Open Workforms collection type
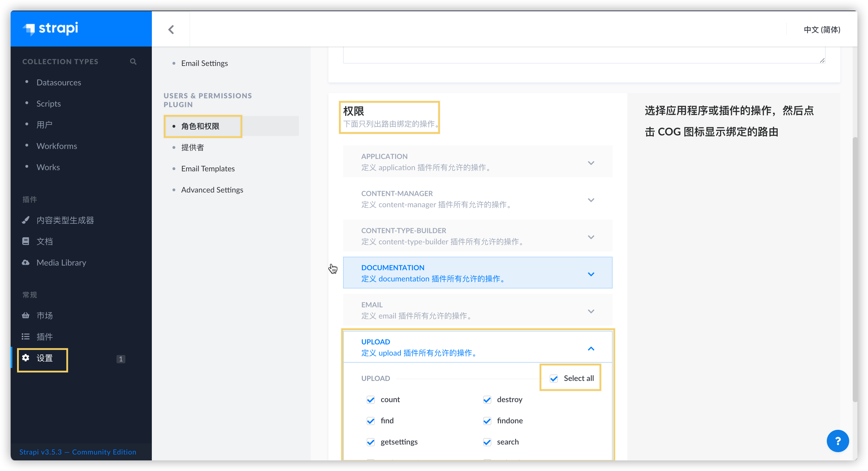 (x=56, y=146)
